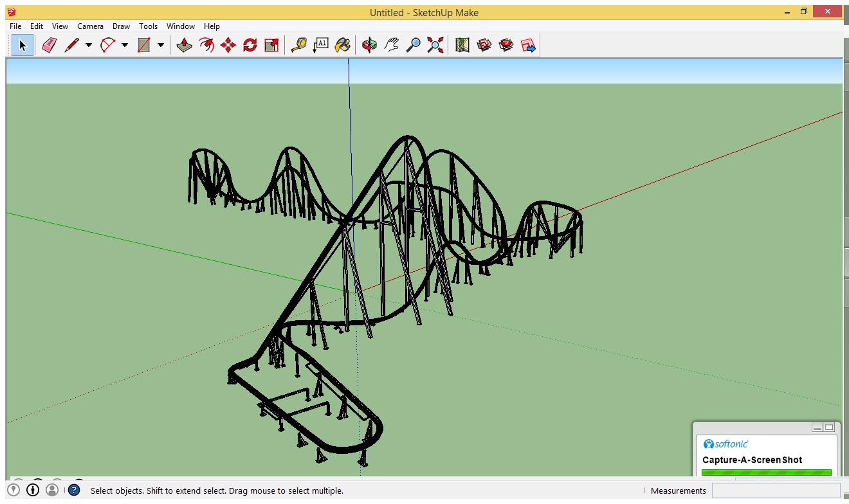
Task: Activate the Orbit camera tool
Action: pos(369,45)
